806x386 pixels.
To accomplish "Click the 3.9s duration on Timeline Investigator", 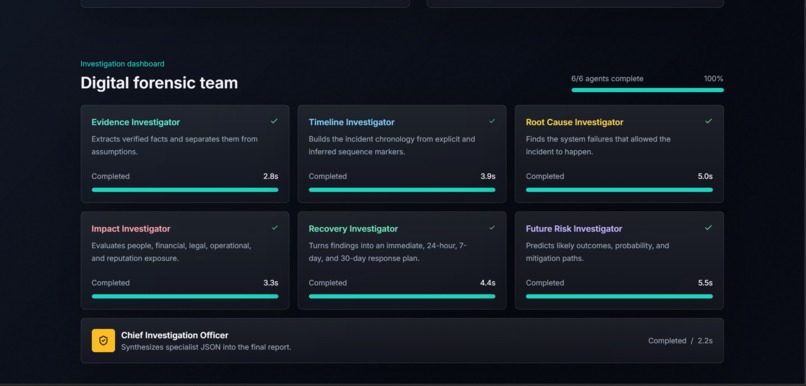I will pyautogui.click(x=488, y=176).
